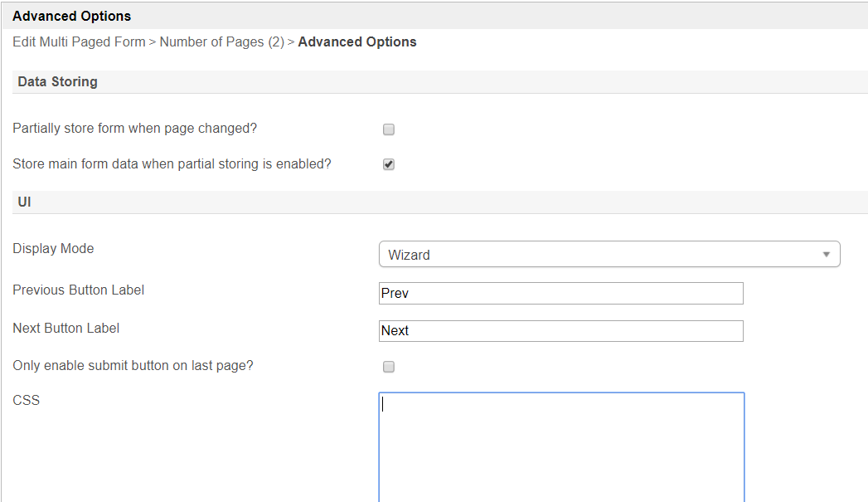This screenshot has width=868, height=502.
Task: Focus the Next Button Label field
Action: [x=560, y=330]
